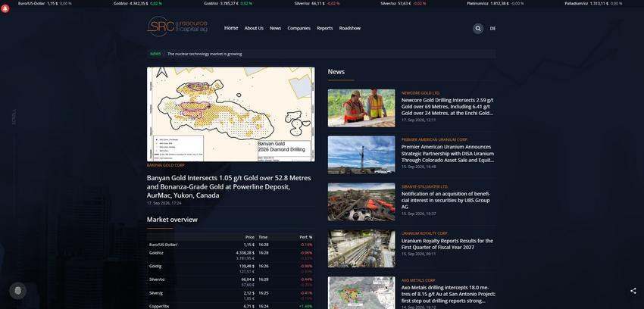Click Euro/US-Dollar quote in top ticker

(45, 3)
